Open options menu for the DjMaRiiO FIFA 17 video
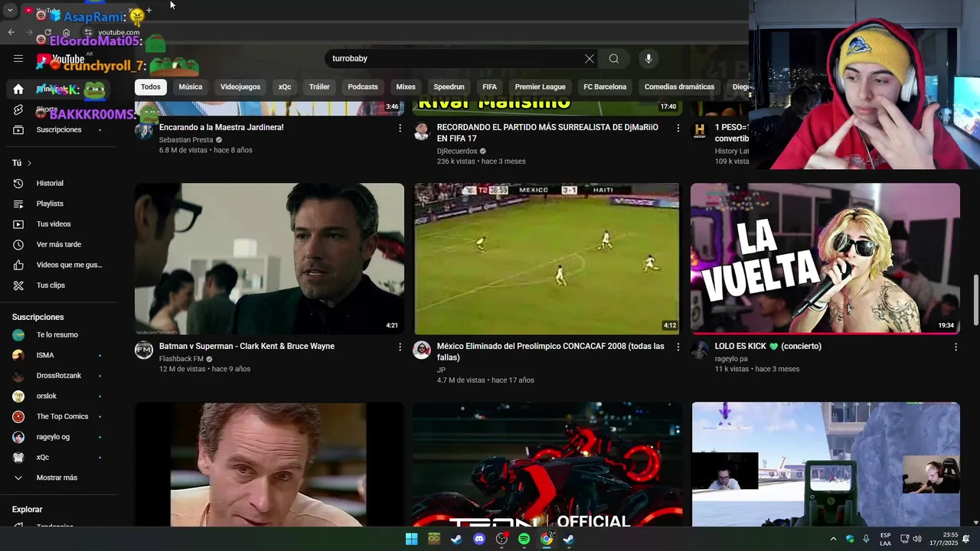Screen dimensions: 980x551 click(x=678, y=128)
